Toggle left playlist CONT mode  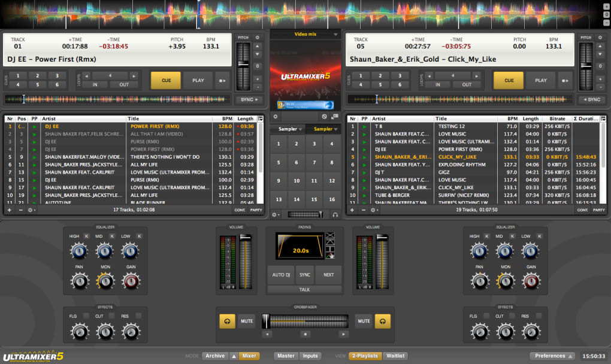point(240,210)
